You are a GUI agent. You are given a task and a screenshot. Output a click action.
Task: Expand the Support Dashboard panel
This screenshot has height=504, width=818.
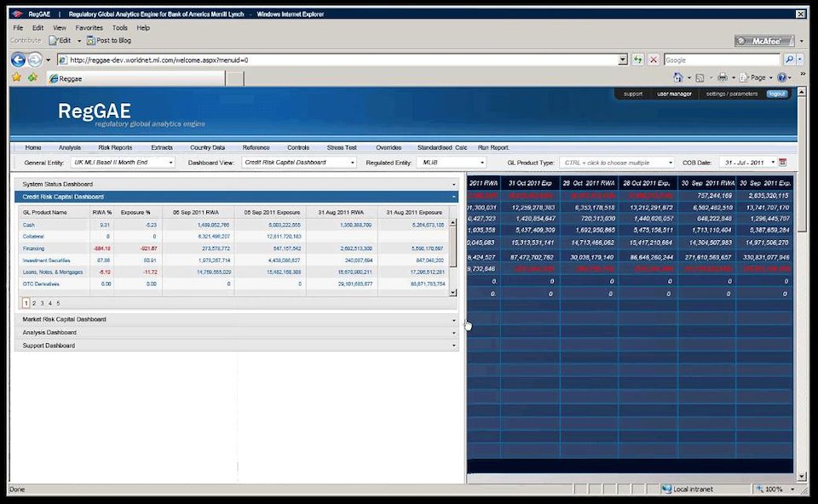236,345
